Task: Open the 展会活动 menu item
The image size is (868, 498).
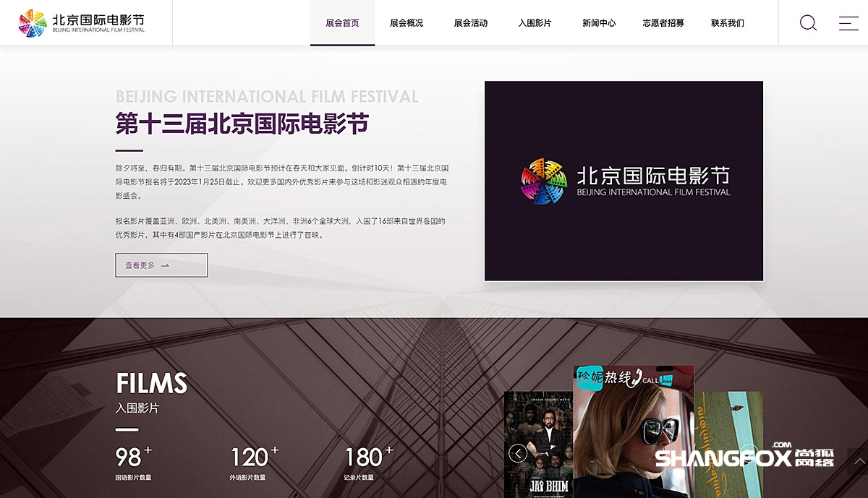Action: coord(471,23)
